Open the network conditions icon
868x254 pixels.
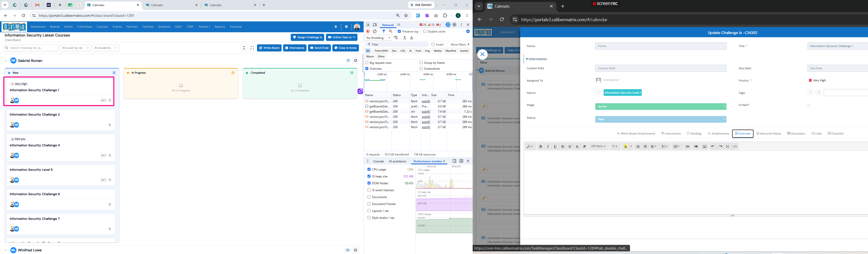point(396,38)
